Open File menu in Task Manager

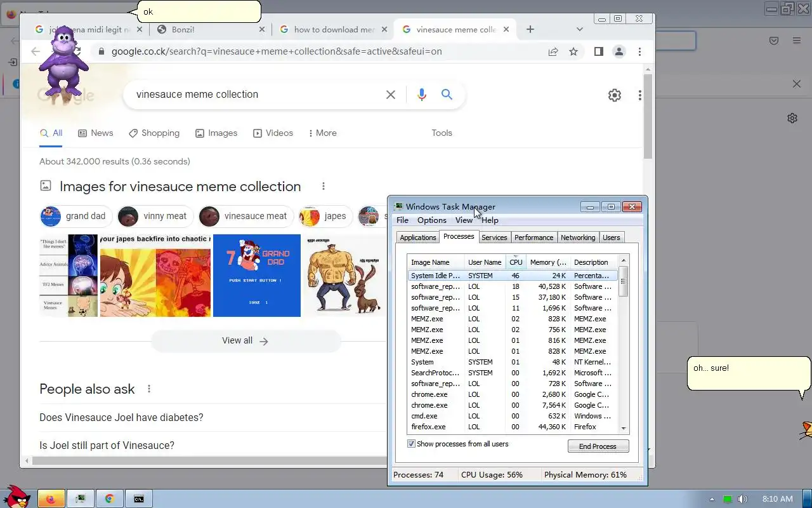(x=402, y=220)
